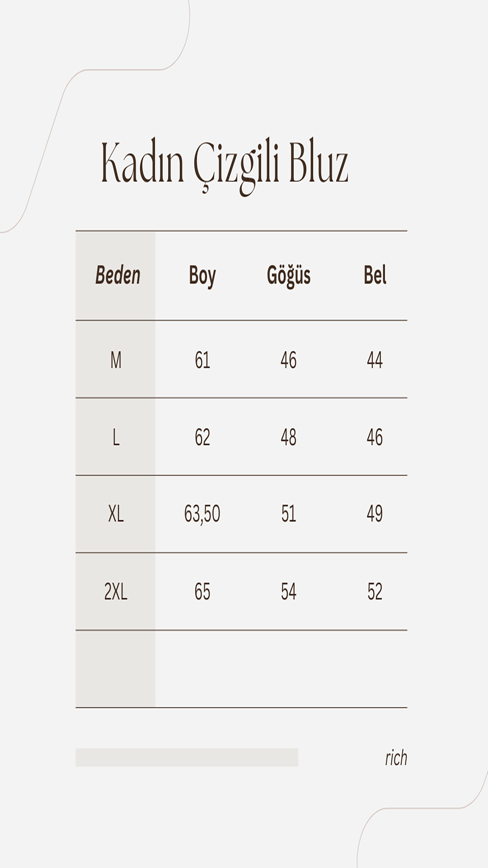The height and width of the screenshot is (868, 488).
Task: Select the Göğüs value 48 in L row
Action: coord(289,437)
